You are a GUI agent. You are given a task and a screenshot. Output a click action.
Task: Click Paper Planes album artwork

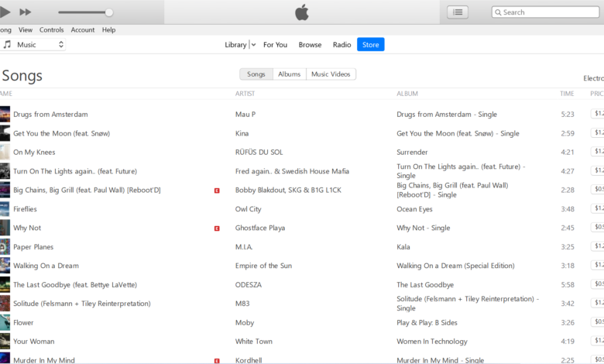(x=5, y=246)
